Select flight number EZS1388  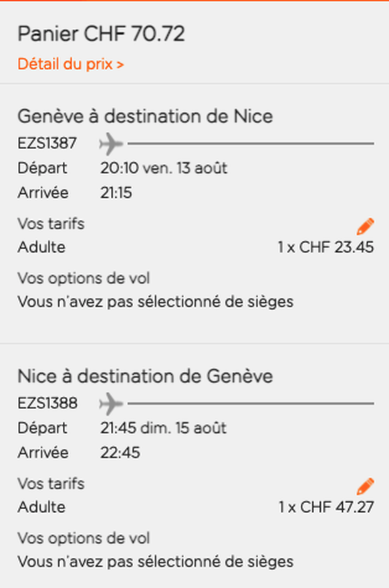click(47, 403)
